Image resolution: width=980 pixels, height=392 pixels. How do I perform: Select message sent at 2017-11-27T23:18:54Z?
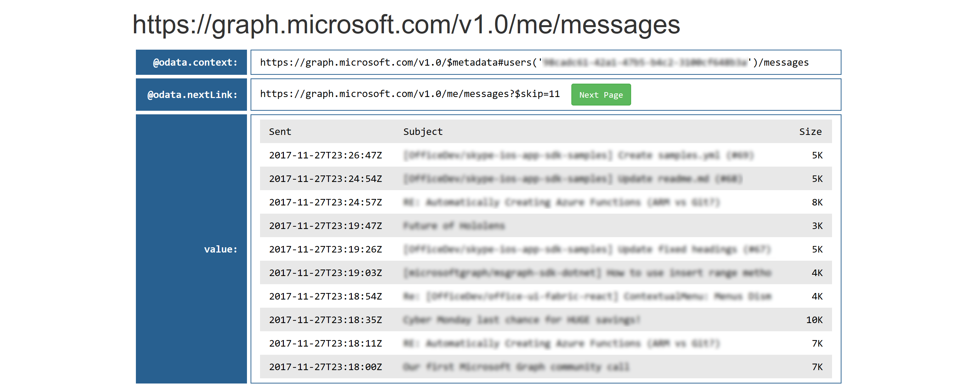click(325, 297)
